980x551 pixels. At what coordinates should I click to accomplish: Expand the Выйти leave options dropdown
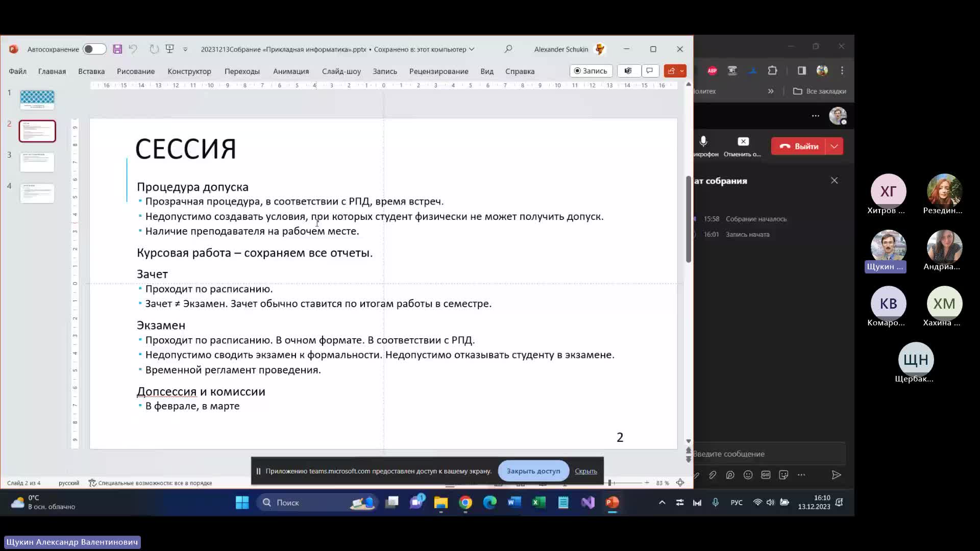pyautogui.click(x=835, y=146)
